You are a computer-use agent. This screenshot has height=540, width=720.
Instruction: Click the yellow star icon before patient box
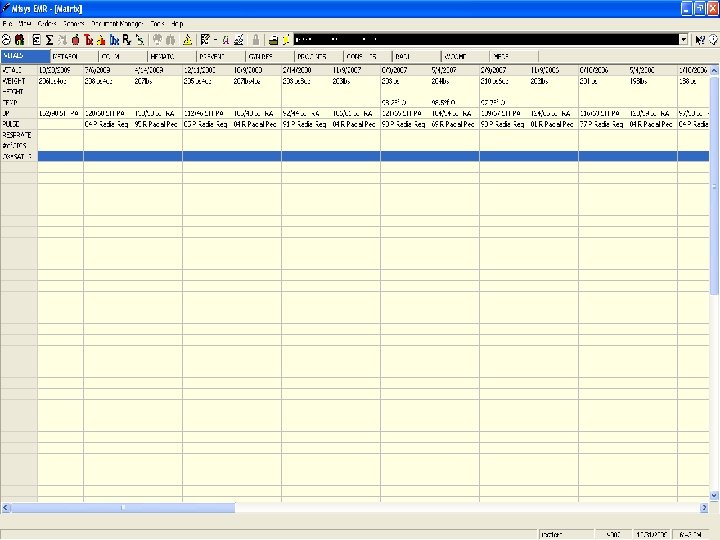tap(286, 40)
